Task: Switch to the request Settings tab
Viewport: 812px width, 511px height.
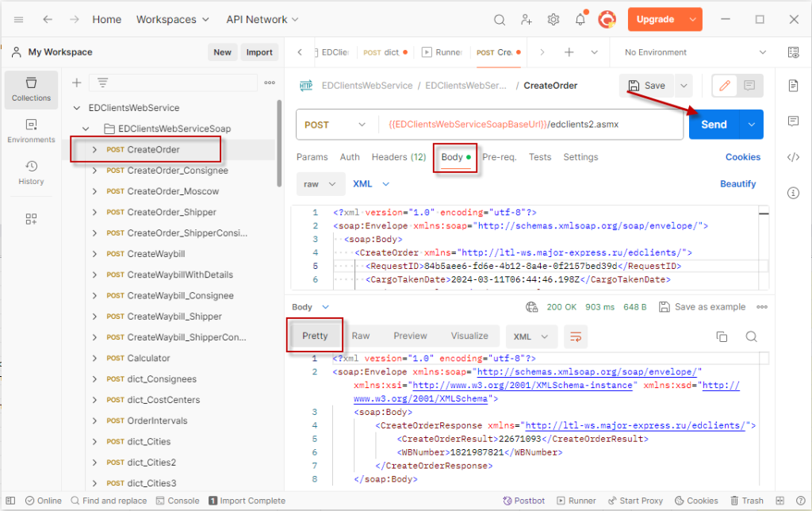Action: click(580, 157)
